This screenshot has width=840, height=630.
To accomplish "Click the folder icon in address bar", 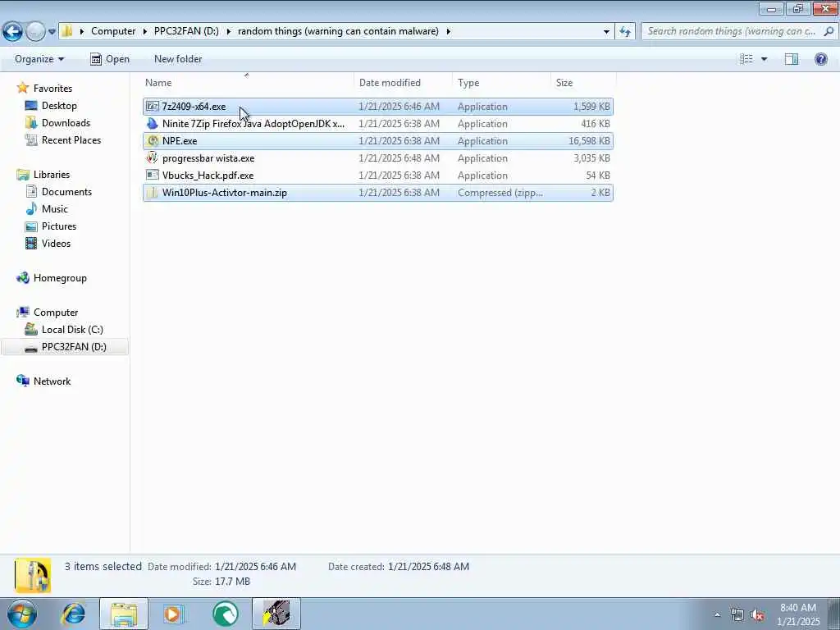I will [67, 31].
